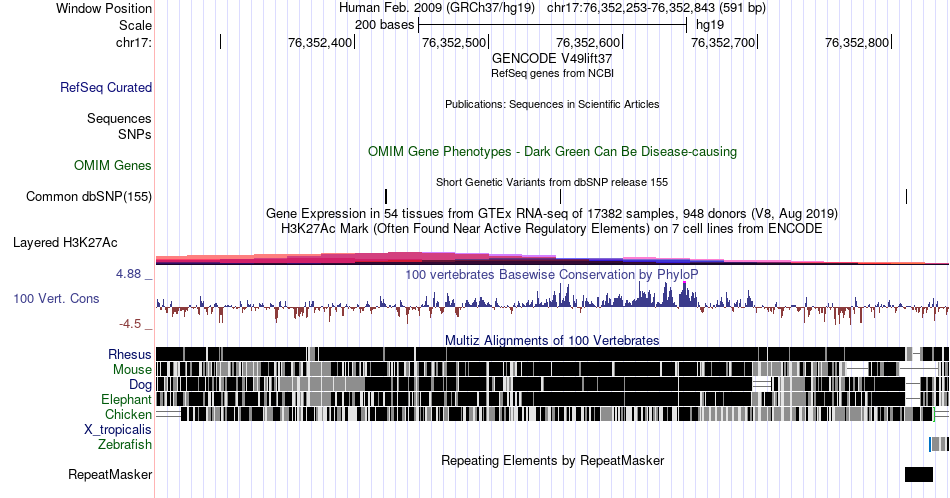The image size is (950, 498).
Task: Open the OMIM Gene Phenotypes track title
Action: click(x=552, y=151)
